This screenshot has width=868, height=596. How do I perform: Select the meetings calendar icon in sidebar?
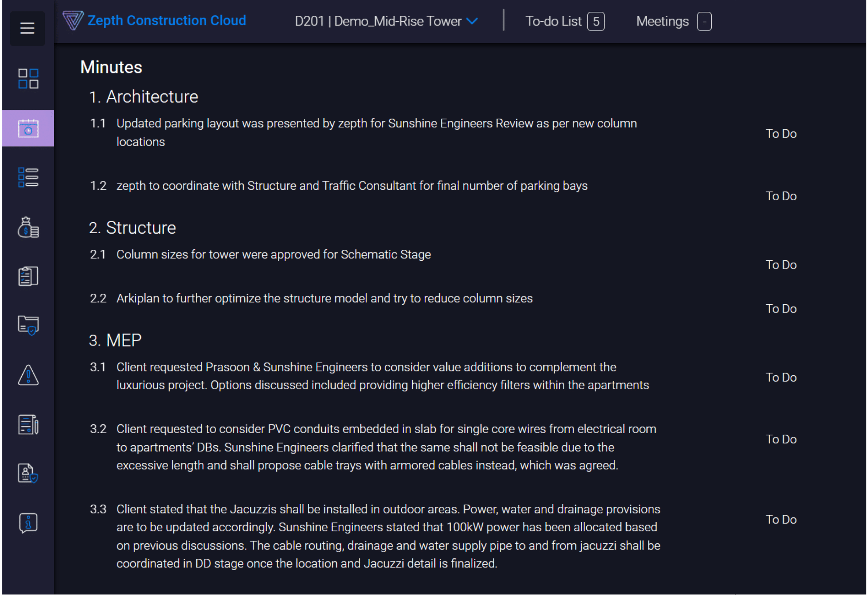point(28,129)
